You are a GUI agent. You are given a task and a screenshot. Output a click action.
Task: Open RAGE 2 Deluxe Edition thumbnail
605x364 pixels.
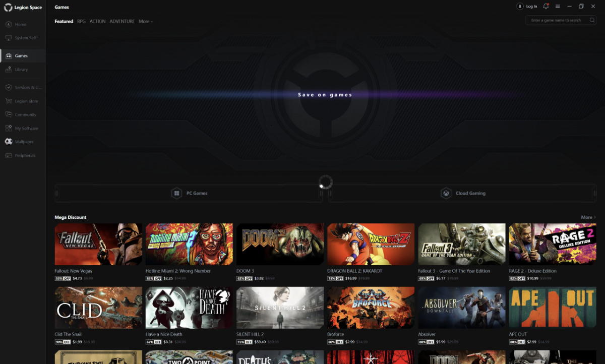(553, 244)
